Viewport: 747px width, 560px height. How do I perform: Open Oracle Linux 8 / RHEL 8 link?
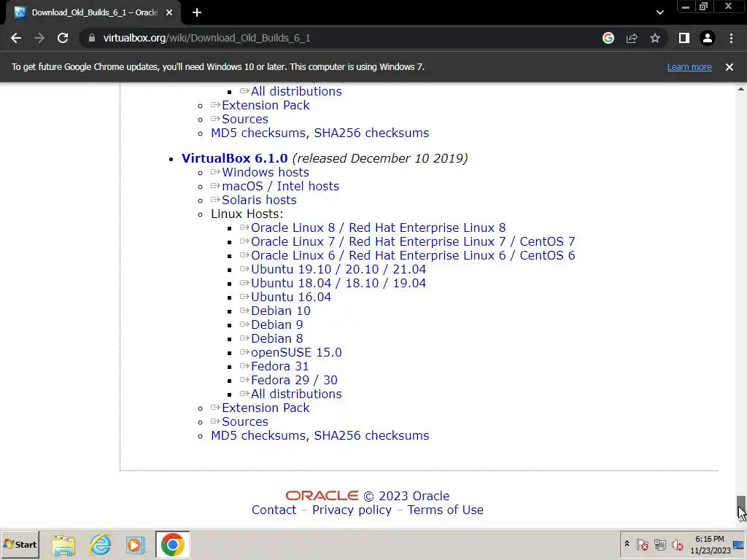tap(379, 227)
